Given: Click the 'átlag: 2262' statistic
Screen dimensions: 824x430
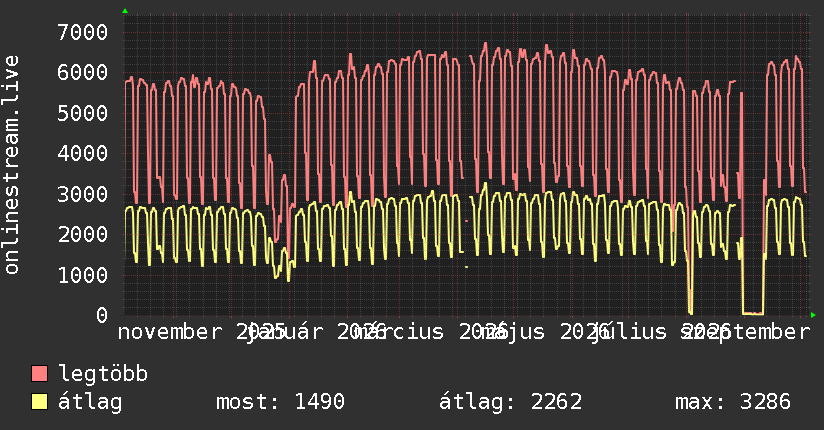Looking at the screenshot, I should click(510, 402).
